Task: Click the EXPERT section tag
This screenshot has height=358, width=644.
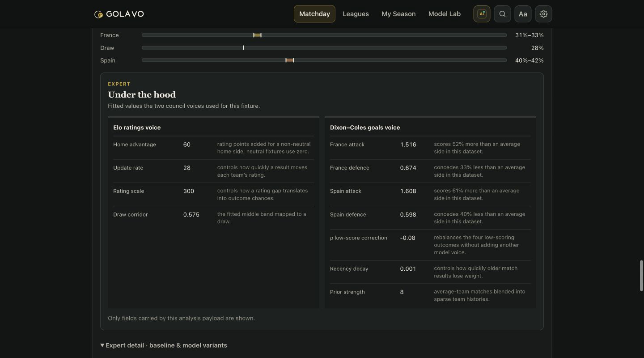Action: [119, 84]
